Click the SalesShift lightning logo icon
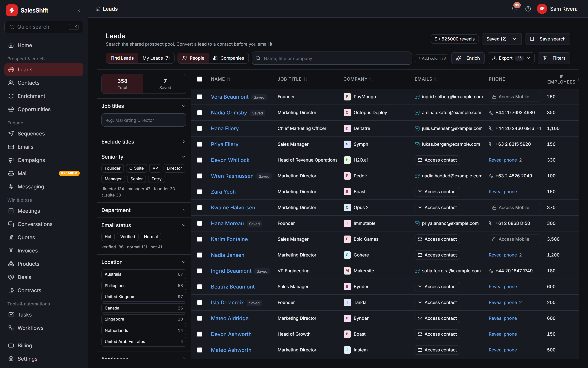The width and height of the screenshot is (588, 368). (11, 10)
